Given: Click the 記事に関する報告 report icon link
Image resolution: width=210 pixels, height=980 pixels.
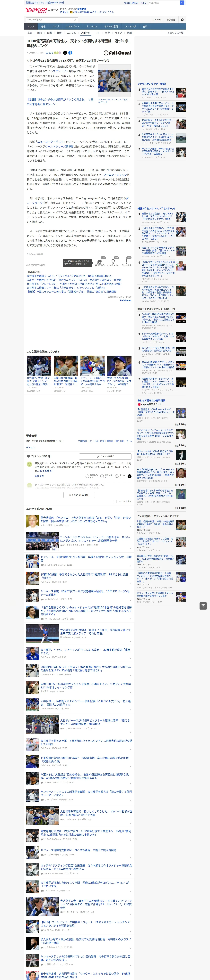Looking at the screenshot, I should (x=35, y=265).
